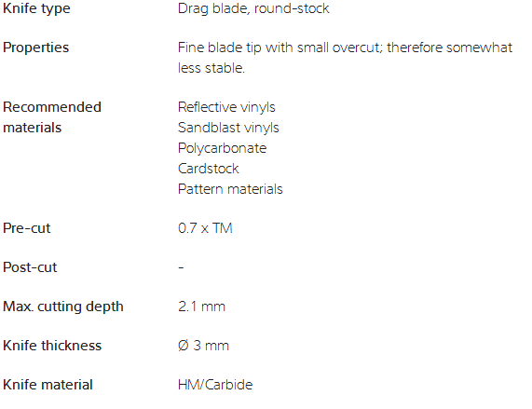The image size is (532, 409).
Task: Click the Pre-cut label
Action: pyautogui.click(x=27, y=228)
